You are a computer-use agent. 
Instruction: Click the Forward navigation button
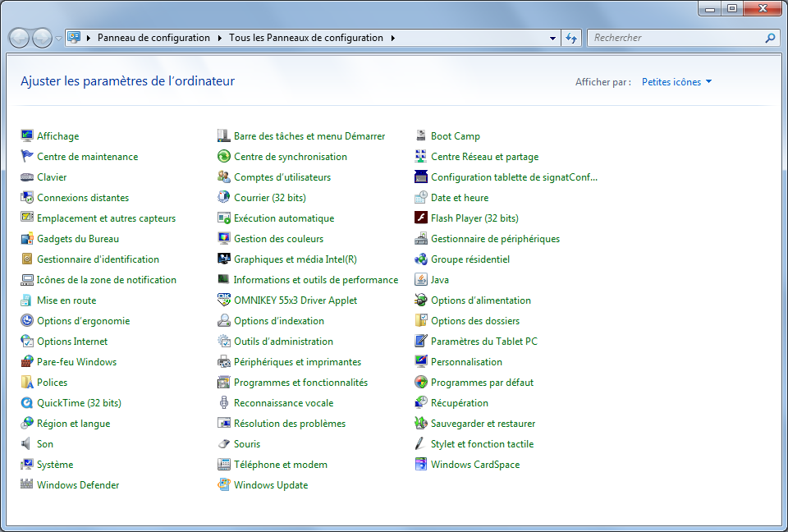click(x=42, y=39)
